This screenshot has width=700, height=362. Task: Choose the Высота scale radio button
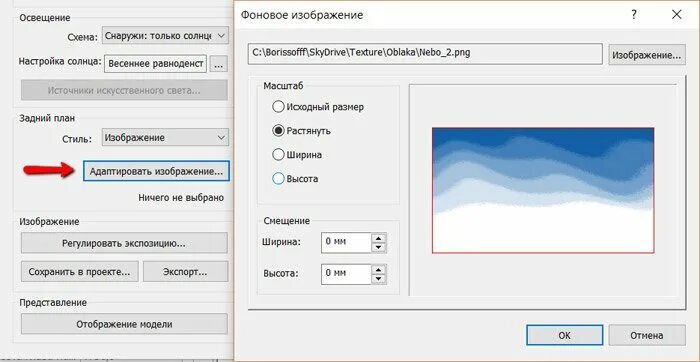(278, 179)
